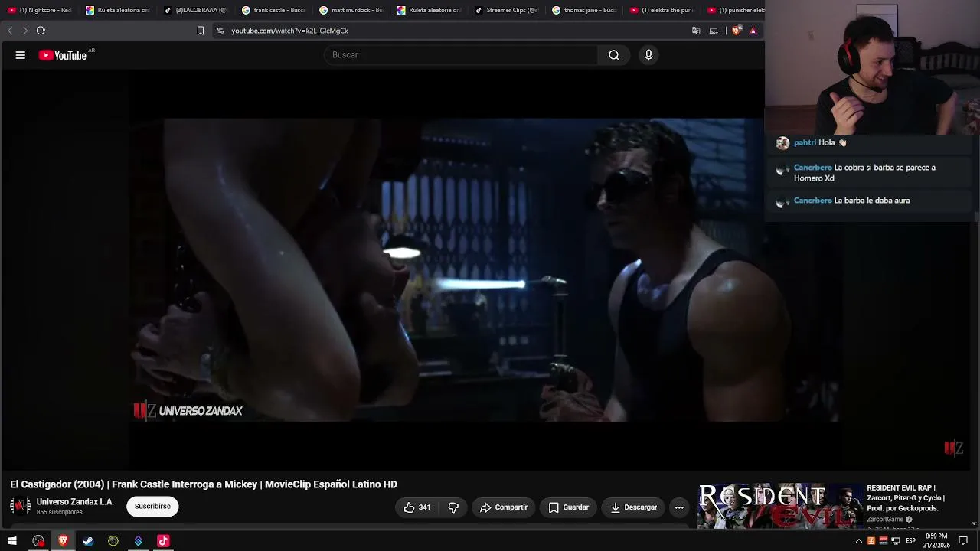Open the Windows notification center
This screenshot has height=551, width=980.
pyautogui.click(x=963, y=541)
